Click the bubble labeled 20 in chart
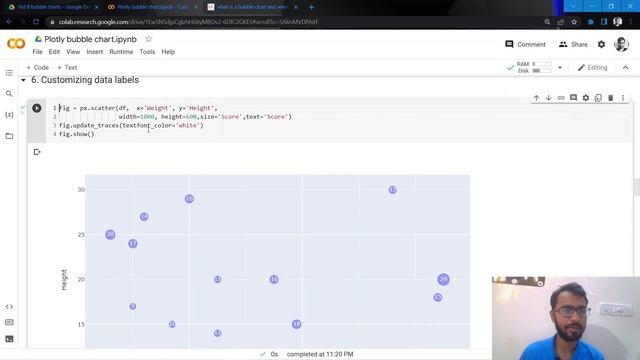640x360 pixels. coord(110,235)
